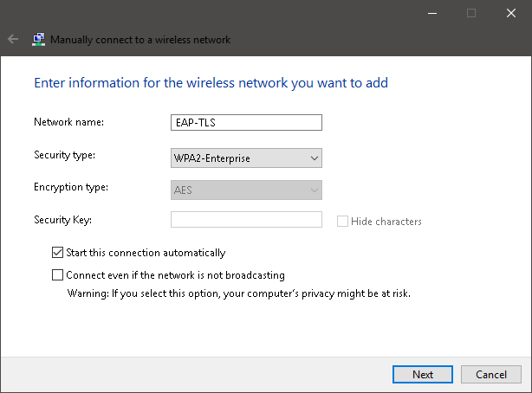This screenshot has height=393, width=532.
Task: Click the "Security type:" label
Action: tap(64, 155)
